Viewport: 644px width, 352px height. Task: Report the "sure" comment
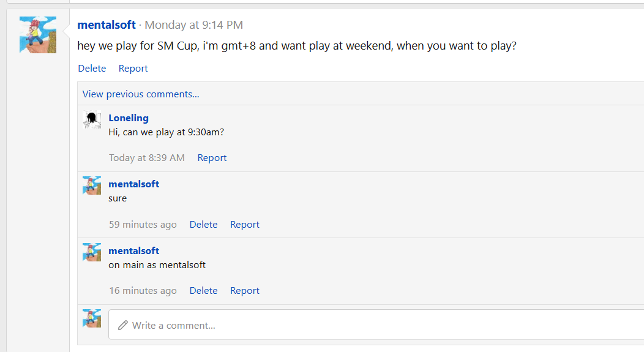click(x=245, y=224)
